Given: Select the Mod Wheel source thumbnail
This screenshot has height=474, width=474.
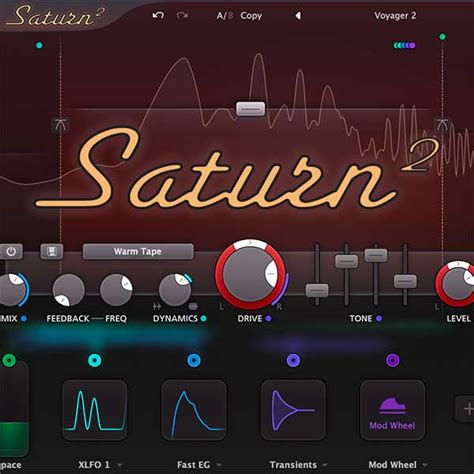Looking at the screenshot, I should [x=392, y=410].
